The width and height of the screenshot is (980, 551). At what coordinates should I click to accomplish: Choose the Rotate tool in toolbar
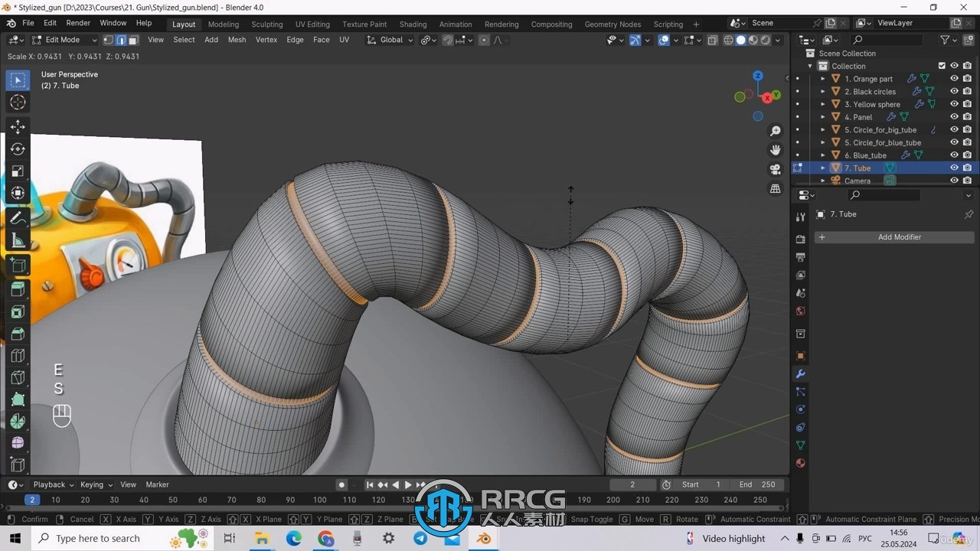(x=18, y=148)
